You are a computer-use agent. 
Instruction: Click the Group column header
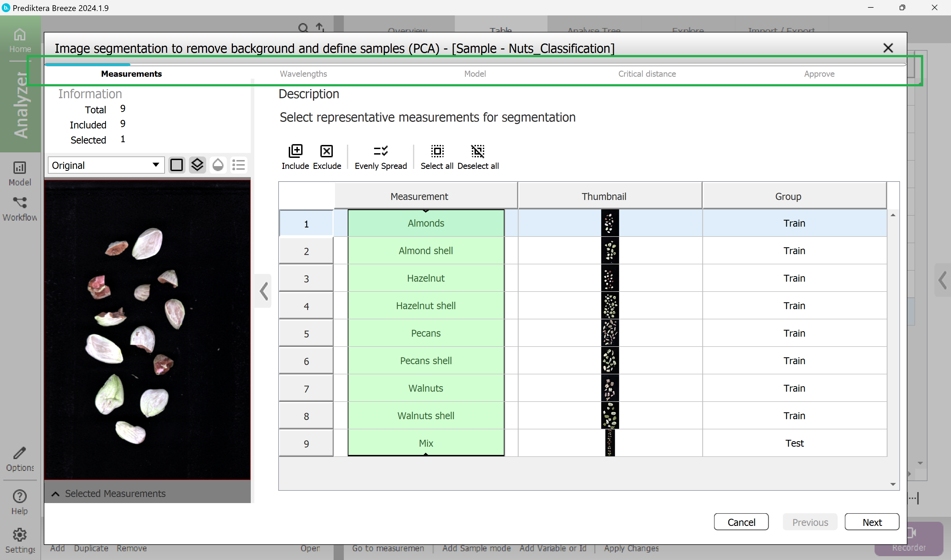(794, 196)
